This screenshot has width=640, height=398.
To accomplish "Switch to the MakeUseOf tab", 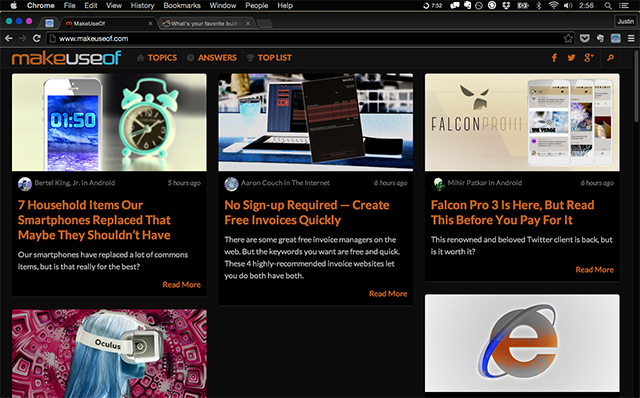I will (x=108, y=23).
